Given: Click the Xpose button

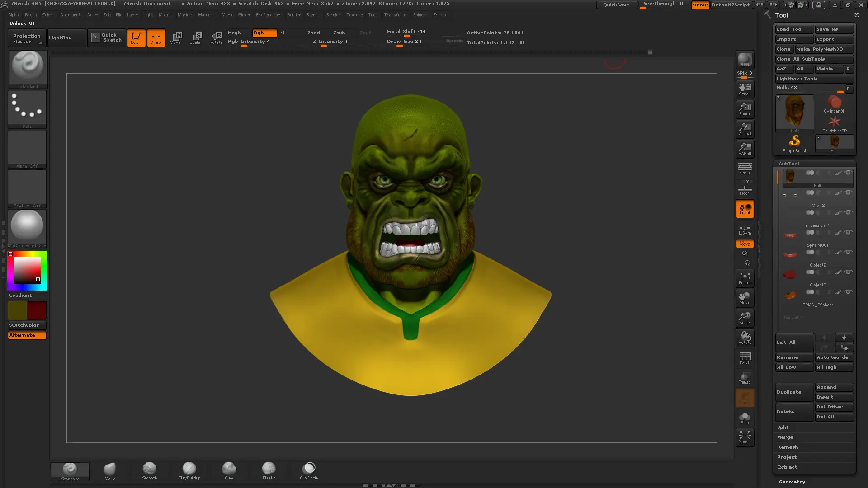Looking at the screenshot, I should click(x=745, y=437).
